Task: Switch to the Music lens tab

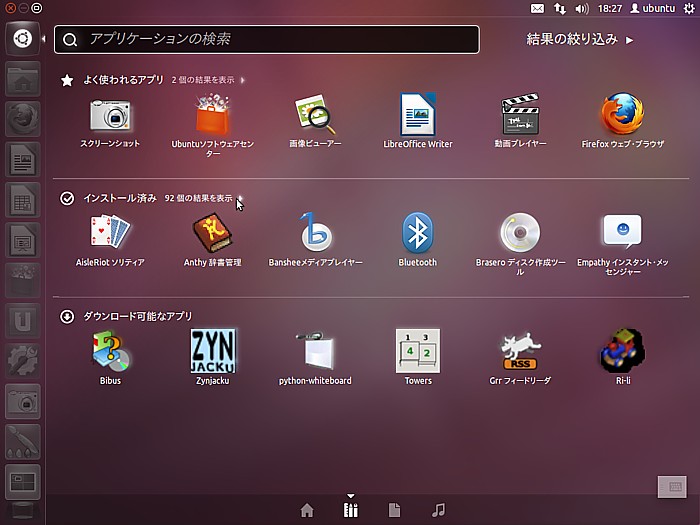Action: [439, 510]
